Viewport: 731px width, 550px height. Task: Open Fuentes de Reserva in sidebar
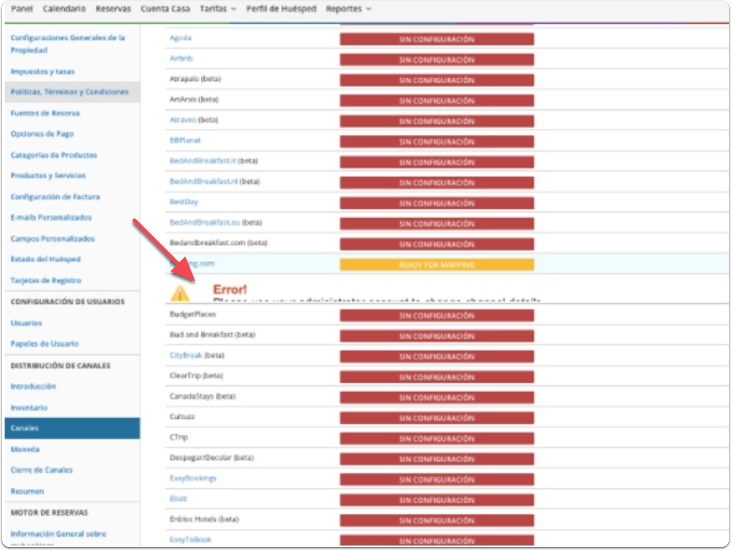pos(45,113)
